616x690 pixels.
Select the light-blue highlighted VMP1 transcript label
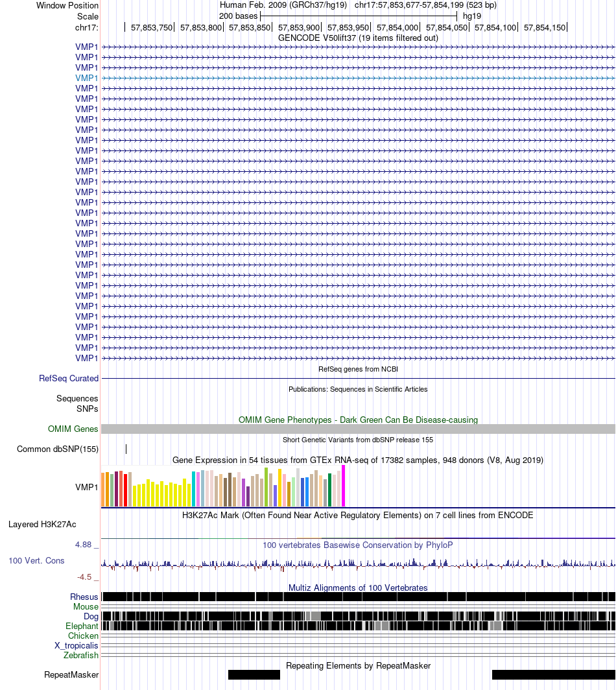87,78
